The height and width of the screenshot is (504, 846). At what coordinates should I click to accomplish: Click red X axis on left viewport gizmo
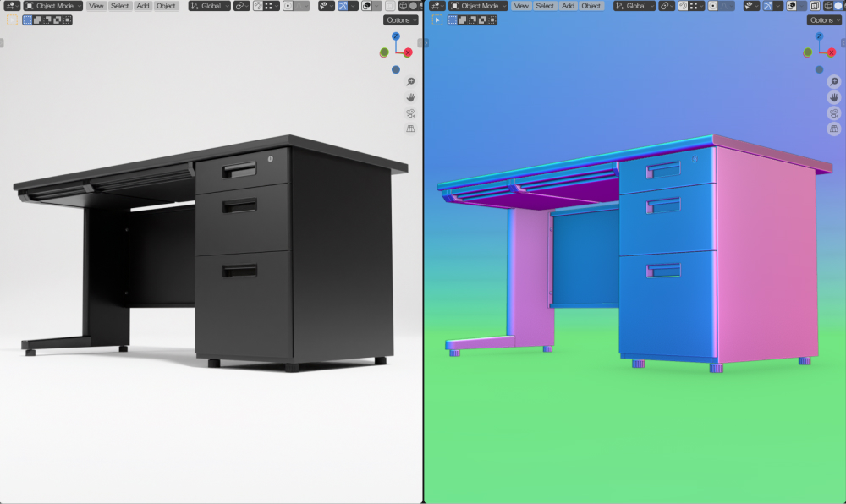click(x=408, y=52)
